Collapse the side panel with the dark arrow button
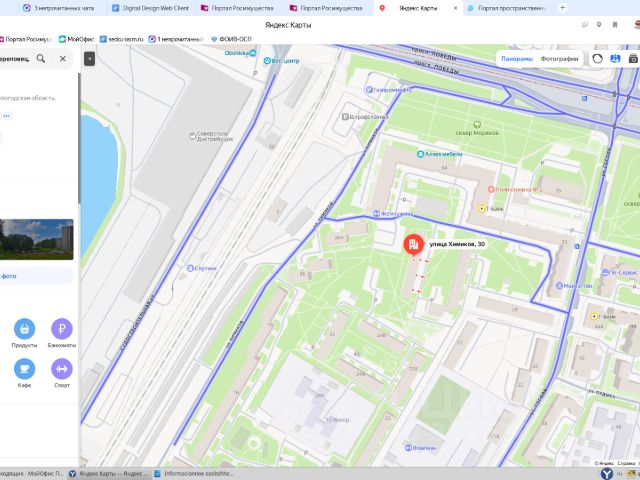Screen dimensions: 640x480 89,59
